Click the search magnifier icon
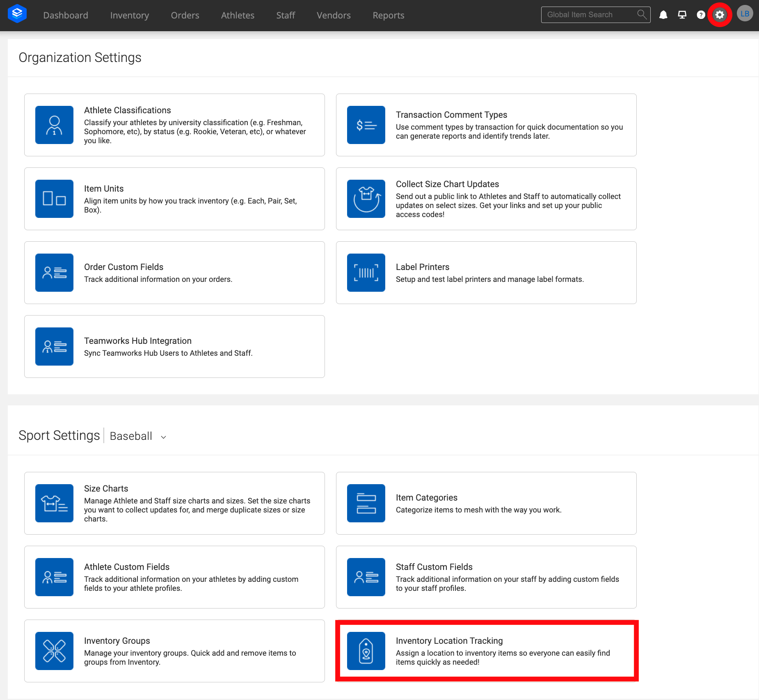This screenshot has height=700, width=759. point(642,15)
